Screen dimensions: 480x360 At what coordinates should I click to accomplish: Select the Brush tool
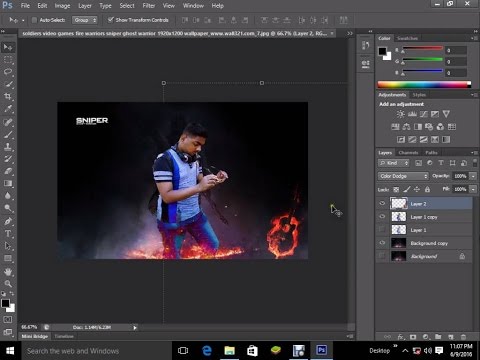pos(8,134)
